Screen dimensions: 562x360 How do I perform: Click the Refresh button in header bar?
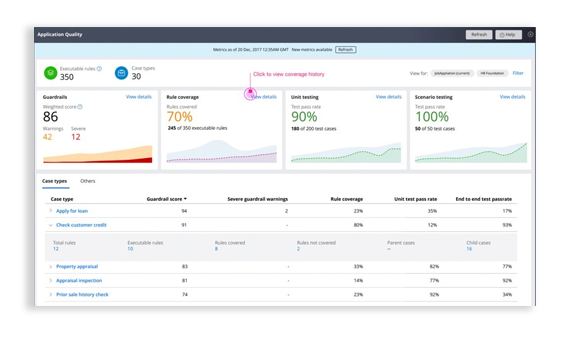click(x=479, y=34)
